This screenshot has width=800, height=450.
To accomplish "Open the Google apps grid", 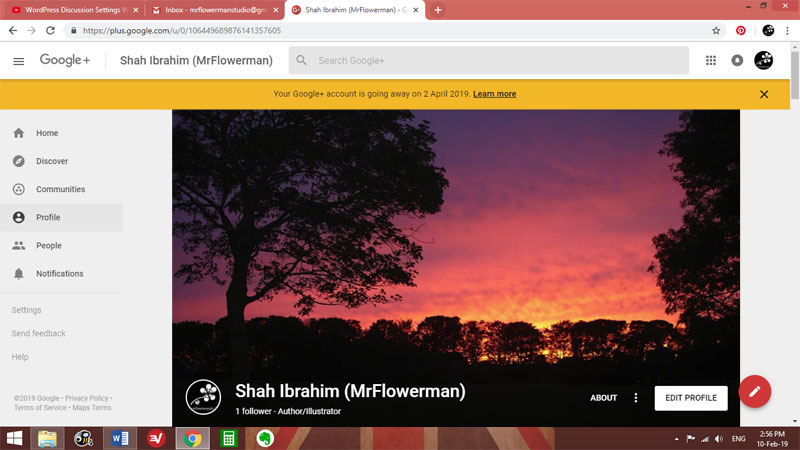I will pyautogui.click(x=711, y=60).
